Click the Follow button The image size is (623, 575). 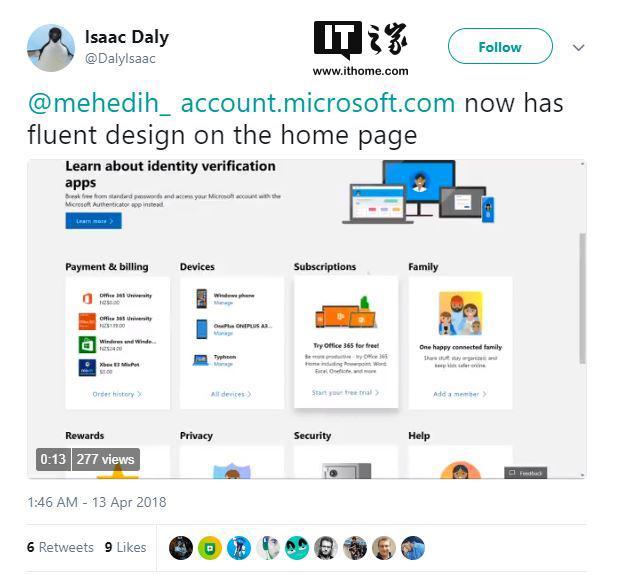click(x=499, y=47)
